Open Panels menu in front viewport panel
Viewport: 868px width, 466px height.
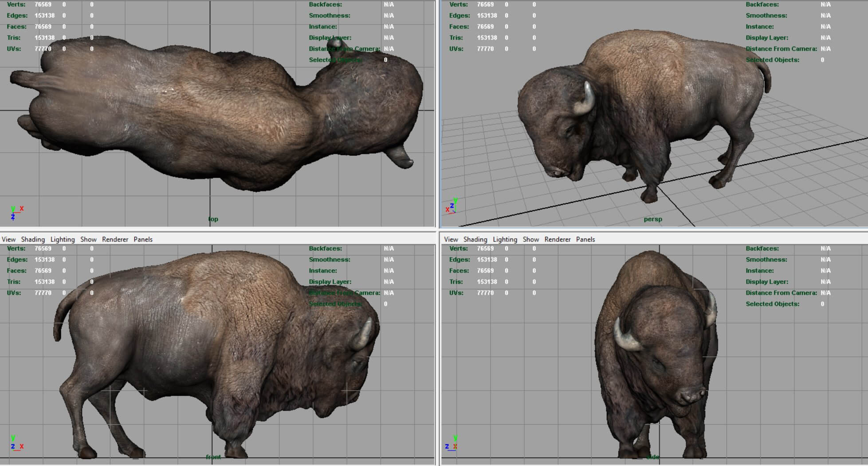[x=143, y=239]
